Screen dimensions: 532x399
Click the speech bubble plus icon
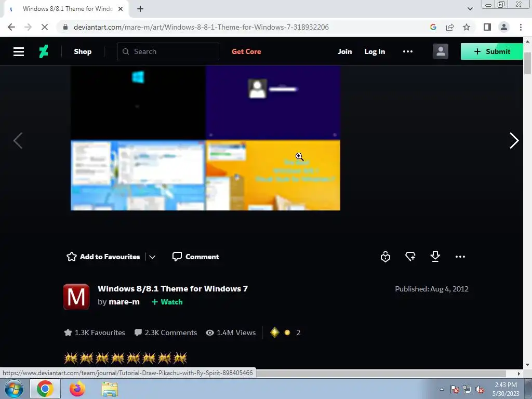(410, 257)
